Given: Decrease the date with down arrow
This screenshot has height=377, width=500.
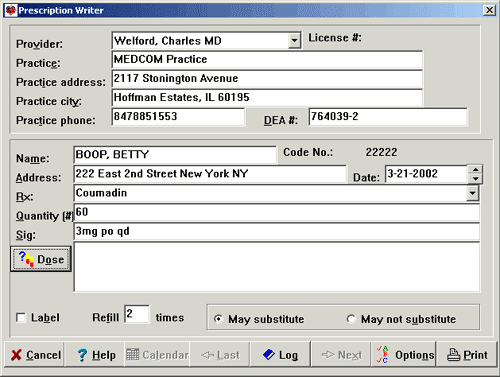Looking at the screenshot, I should [475, 178].
